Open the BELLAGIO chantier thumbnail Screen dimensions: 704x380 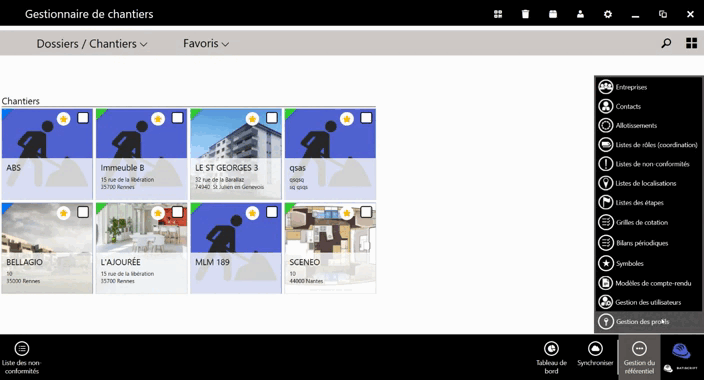[x=47, y=248]
